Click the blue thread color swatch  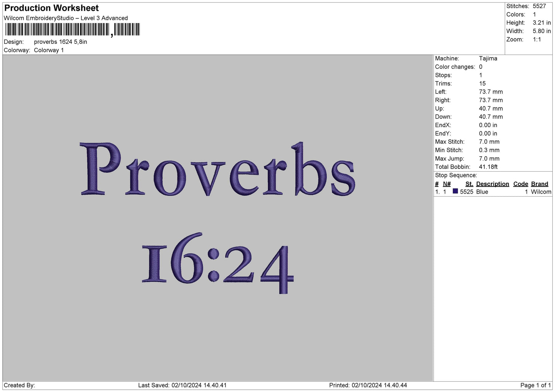click(x=455, y=191)
